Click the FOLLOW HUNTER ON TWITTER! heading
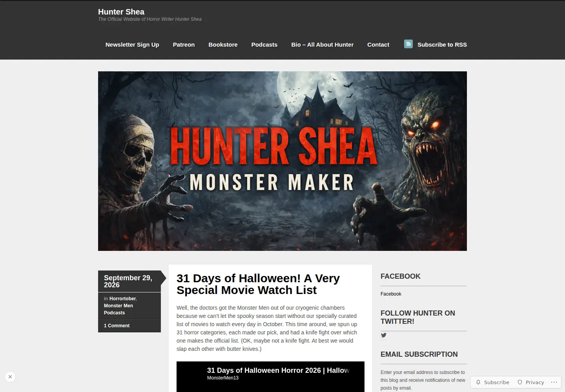The width and height of the screenshot is (565, 392). click(x=418, y=317)
